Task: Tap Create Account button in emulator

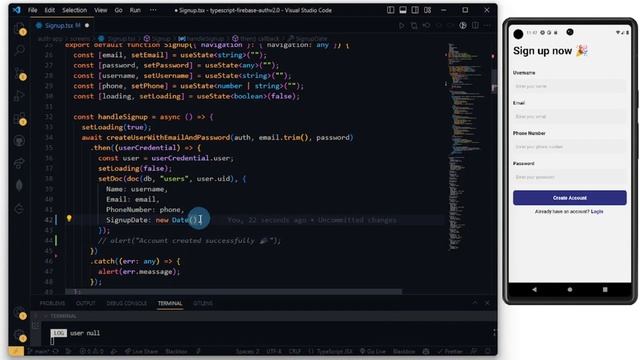Action: click(x=569, y=198)
